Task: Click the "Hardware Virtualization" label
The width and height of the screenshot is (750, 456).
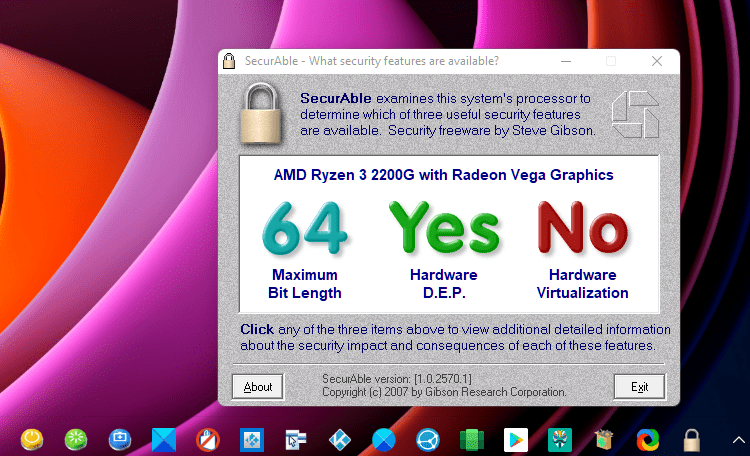Action: 583,284
